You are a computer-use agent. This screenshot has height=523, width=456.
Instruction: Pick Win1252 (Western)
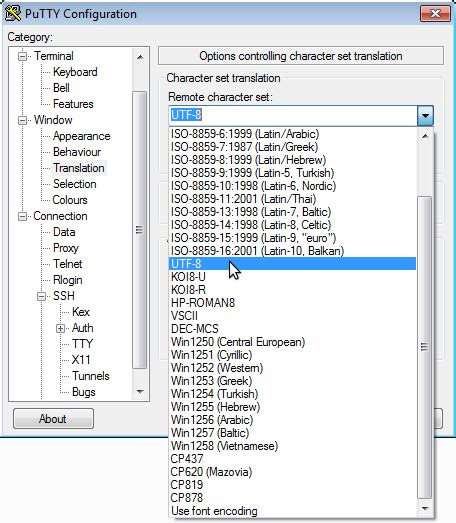(293, 368)
